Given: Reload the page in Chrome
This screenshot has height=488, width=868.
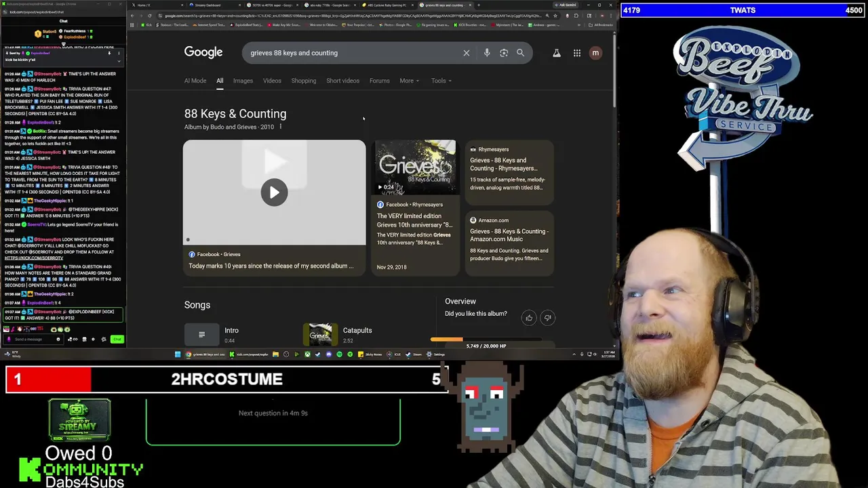Looking at the screenshot, I should click(x=151, y=16).
